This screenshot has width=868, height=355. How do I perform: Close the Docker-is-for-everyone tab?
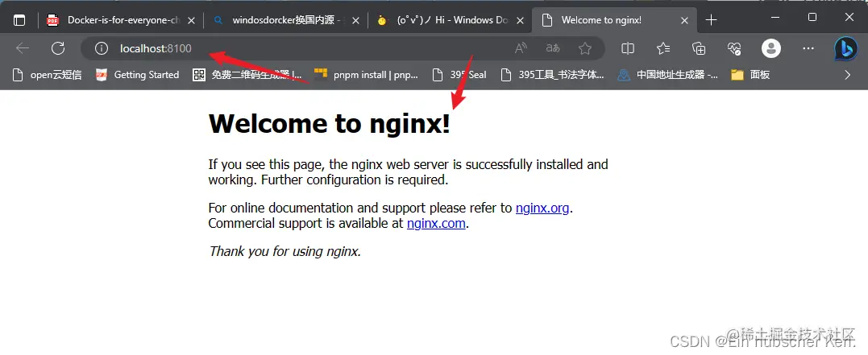tap(192, 20)
